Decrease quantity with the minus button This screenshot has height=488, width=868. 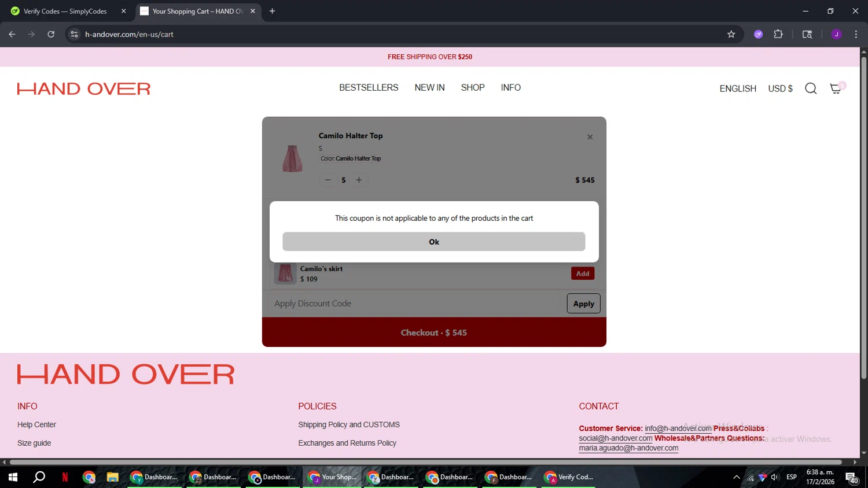[328, 180]
